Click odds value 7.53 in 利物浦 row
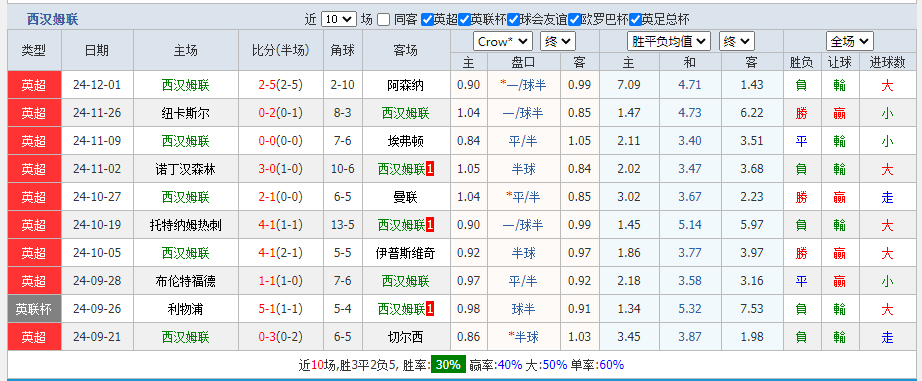The height and width of the screenshot is (381, 922). pos(752,309)
